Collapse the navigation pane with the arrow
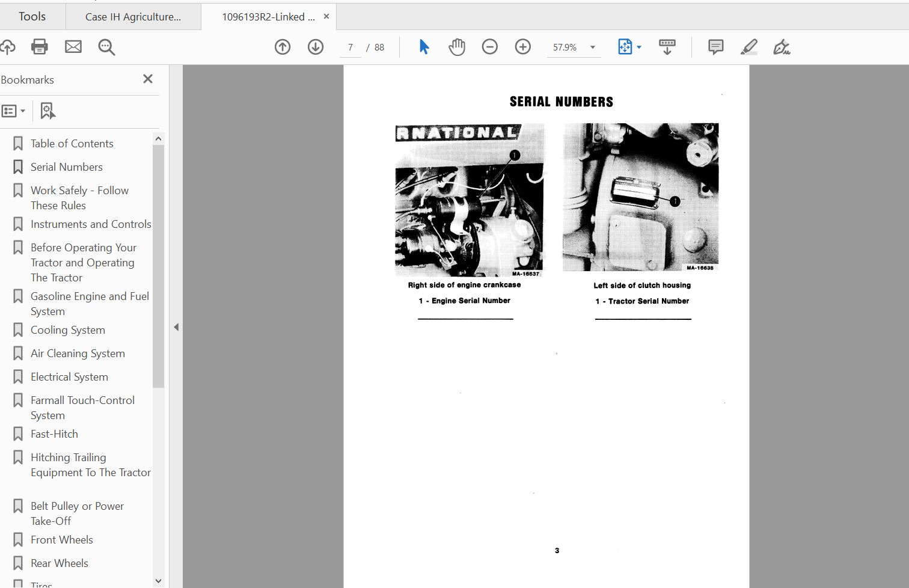Image resolution: width=909 pixels, height=588 pixels. coord(176,327)
